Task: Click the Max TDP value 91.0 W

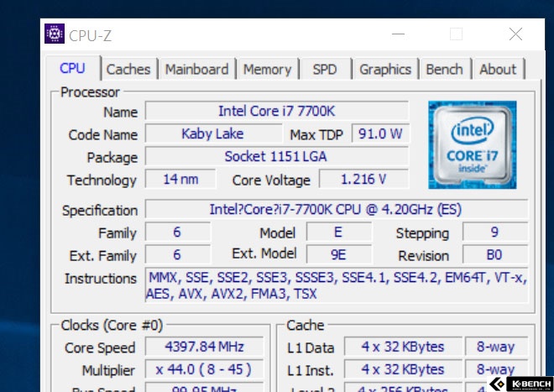Action: (x=380, y=133)
